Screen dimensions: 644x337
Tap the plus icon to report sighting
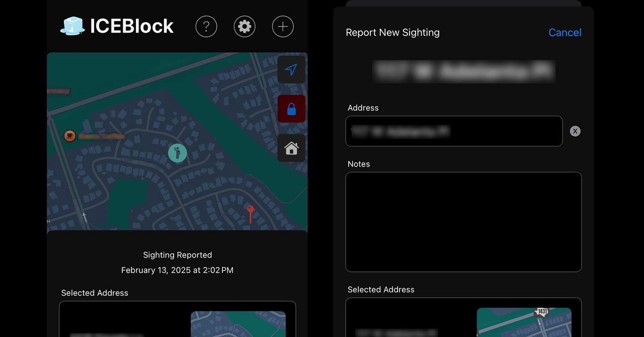pos(282,26)
